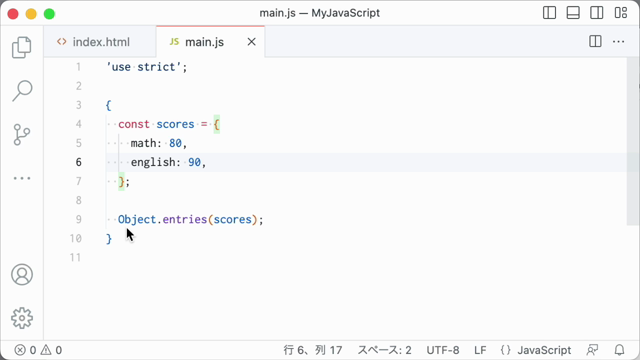The height and width of the screenshot is (360, 640).
Task: Close the main.js tab
Action: coord(251,42)
